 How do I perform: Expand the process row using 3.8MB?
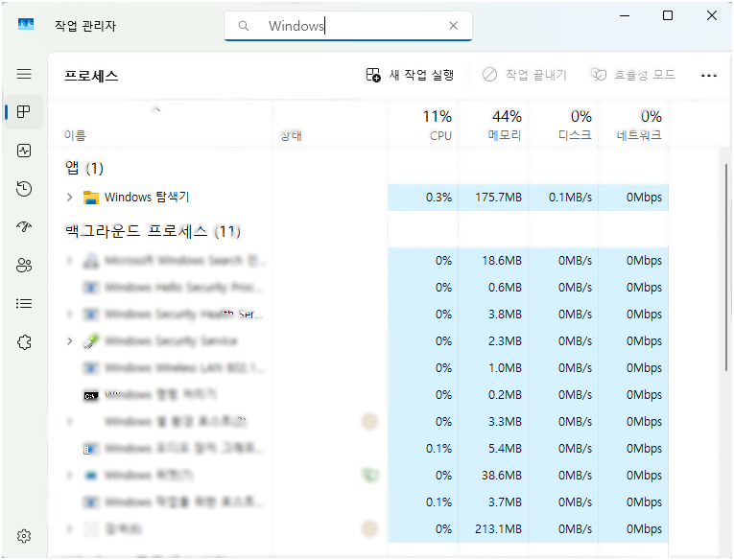(69, 314)
